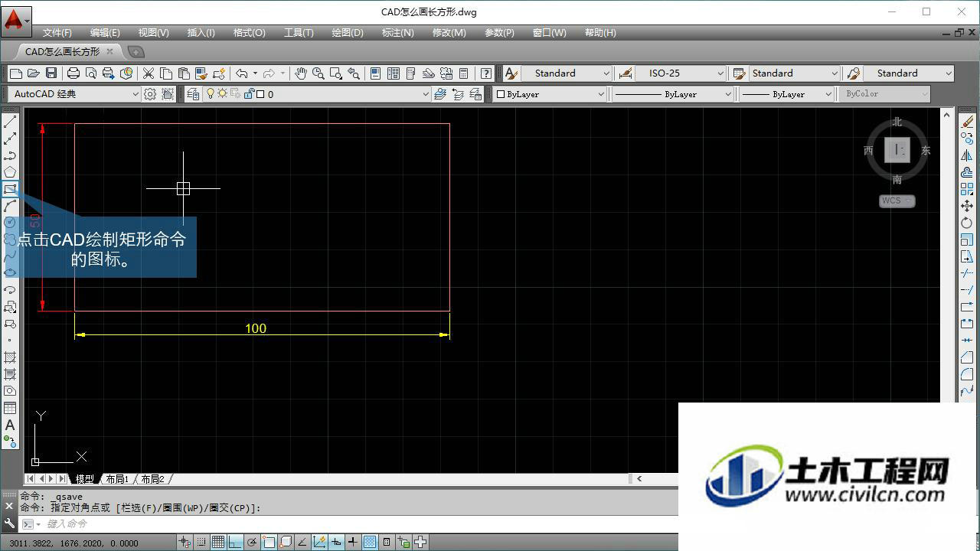
Task: Open the Layer Properties Manager
Action: (x=193, y=94)
